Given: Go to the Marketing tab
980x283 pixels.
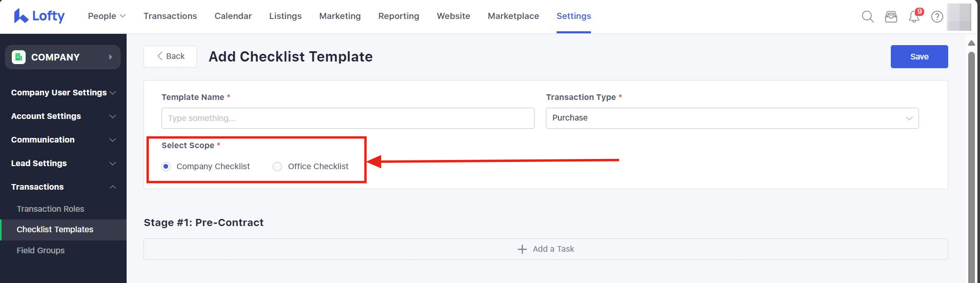Looking at the screenshot, I should coord(340,16).
